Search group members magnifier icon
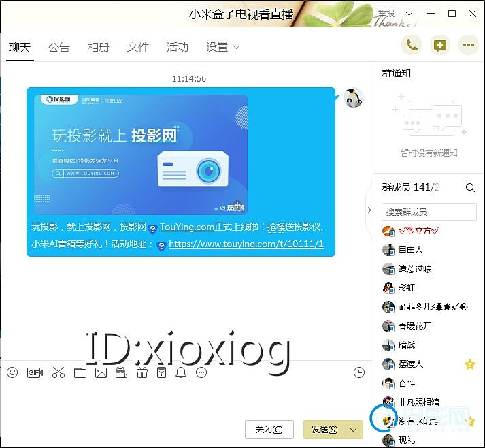This screenshot has width=485, height=448. 470,187
